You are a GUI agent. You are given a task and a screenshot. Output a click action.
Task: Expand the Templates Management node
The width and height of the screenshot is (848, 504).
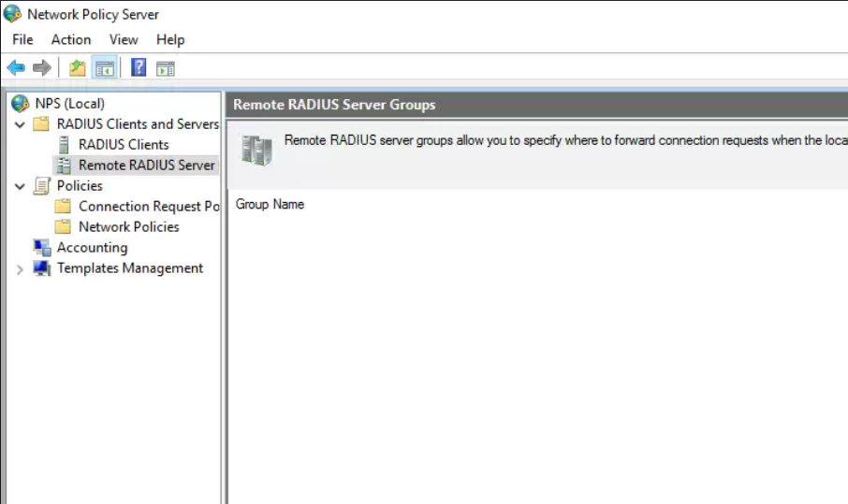tap(20, 269)
